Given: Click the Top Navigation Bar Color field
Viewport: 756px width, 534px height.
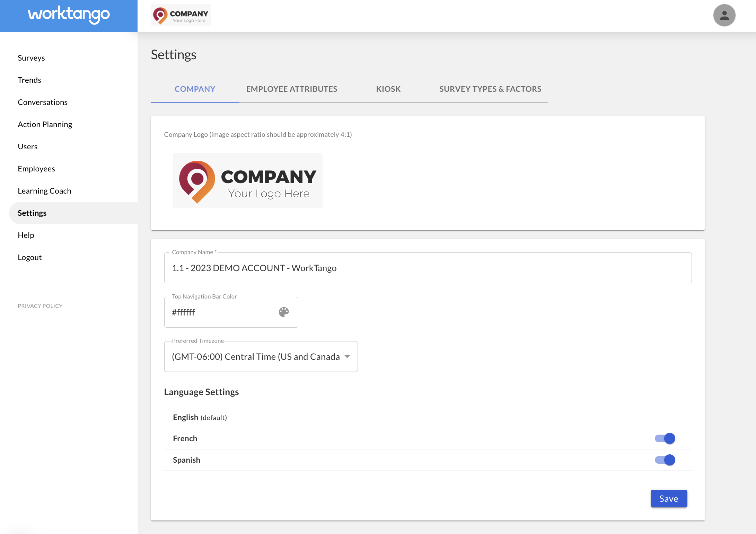Looking at the screenshot, I should click(222, 312).
